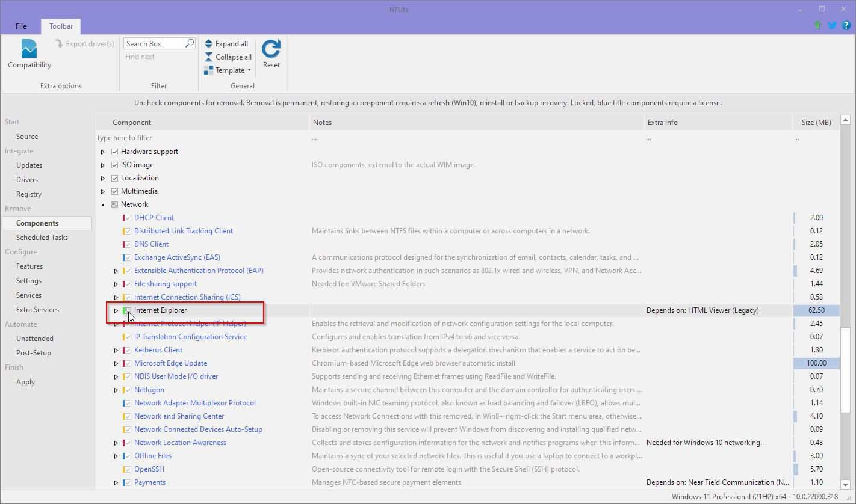Click the scrollbar up arrow
Viewport: 856px width, 504px height.
tap(845, 120)
